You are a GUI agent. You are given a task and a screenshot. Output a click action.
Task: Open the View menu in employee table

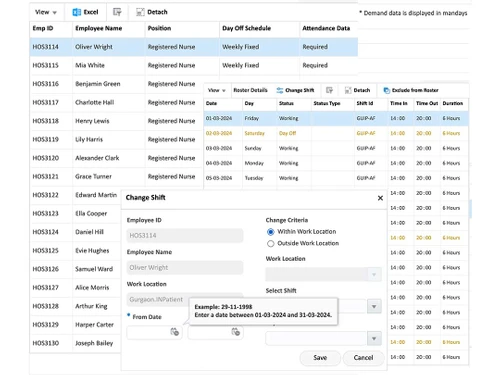click(46, 12)
